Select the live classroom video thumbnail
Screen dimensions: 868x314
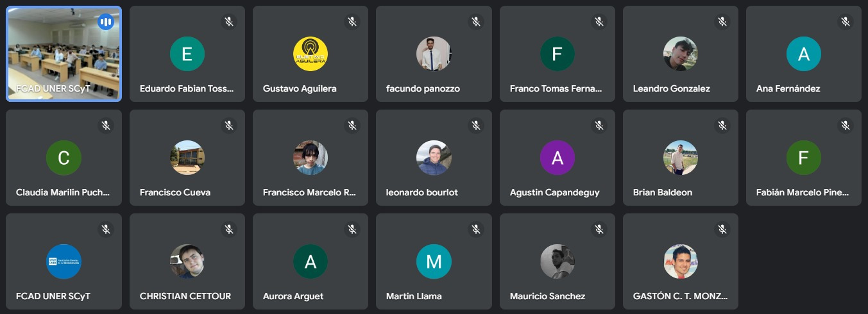click(x=64, y=54)
